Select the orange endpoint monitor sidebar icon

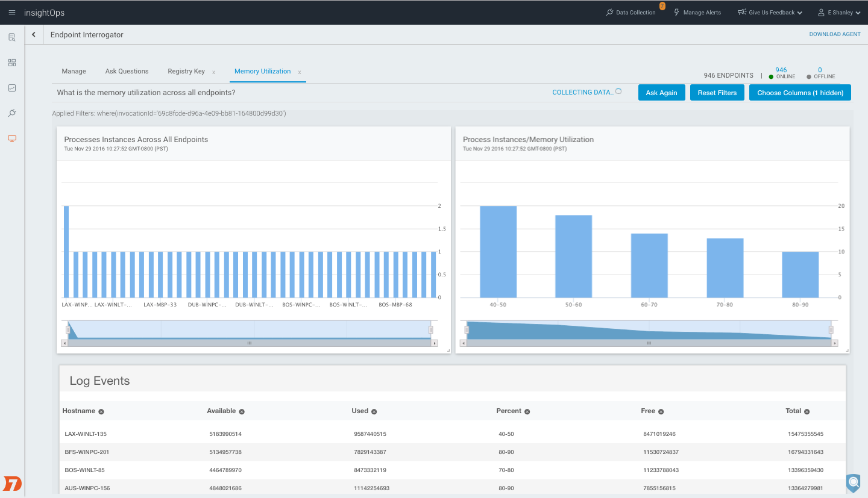[12, 139]
